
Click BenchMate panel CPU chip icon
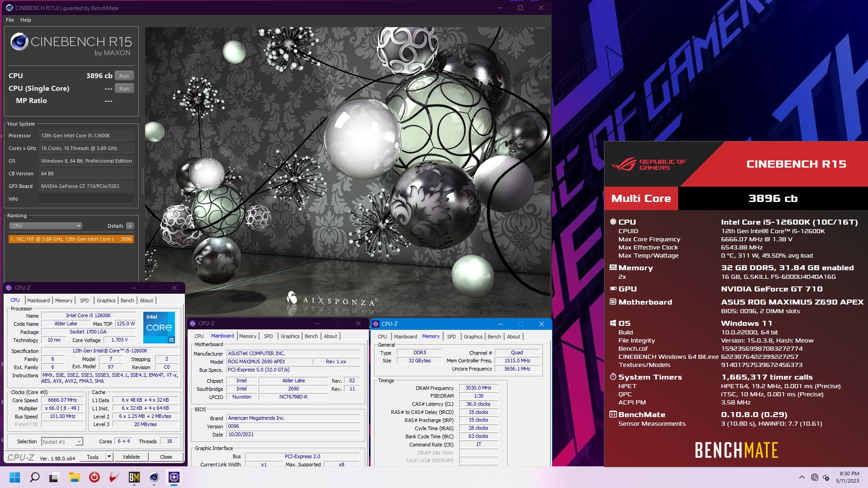613,222
